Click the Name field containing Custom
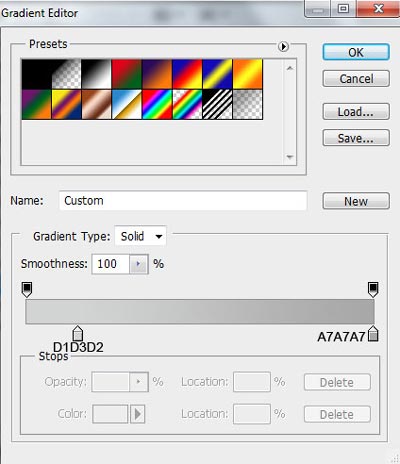 [183, 201]
